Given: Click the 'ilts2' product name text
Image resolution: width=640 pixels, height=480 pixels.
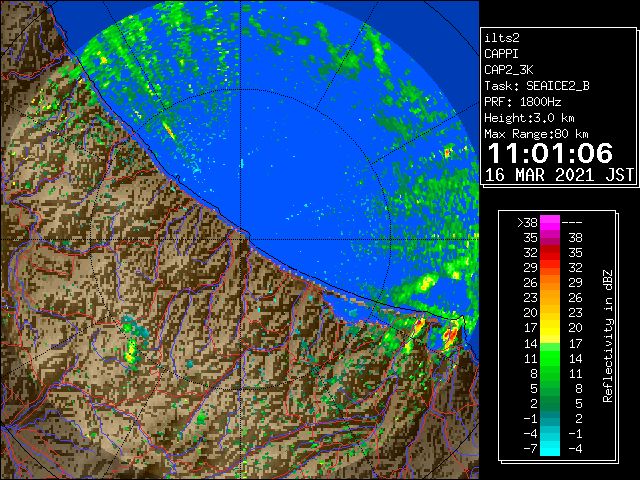Looking at the screenshot, I should pos(502,38).
